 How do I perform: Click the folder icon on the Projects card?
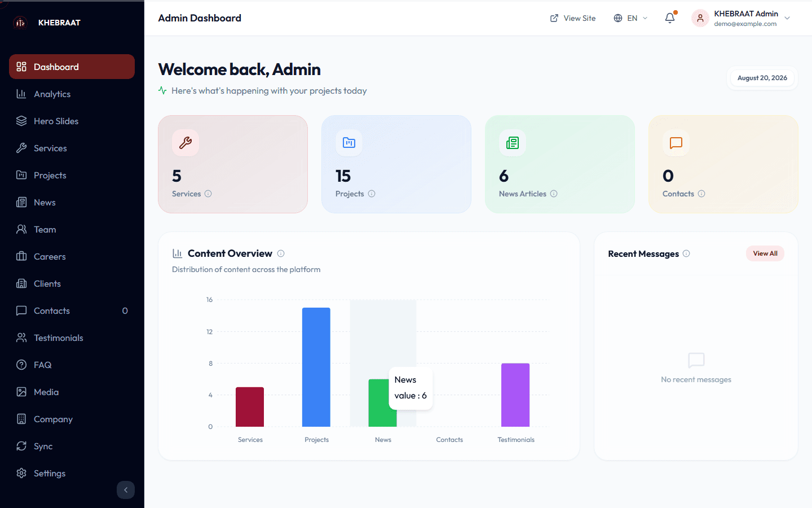349,143
